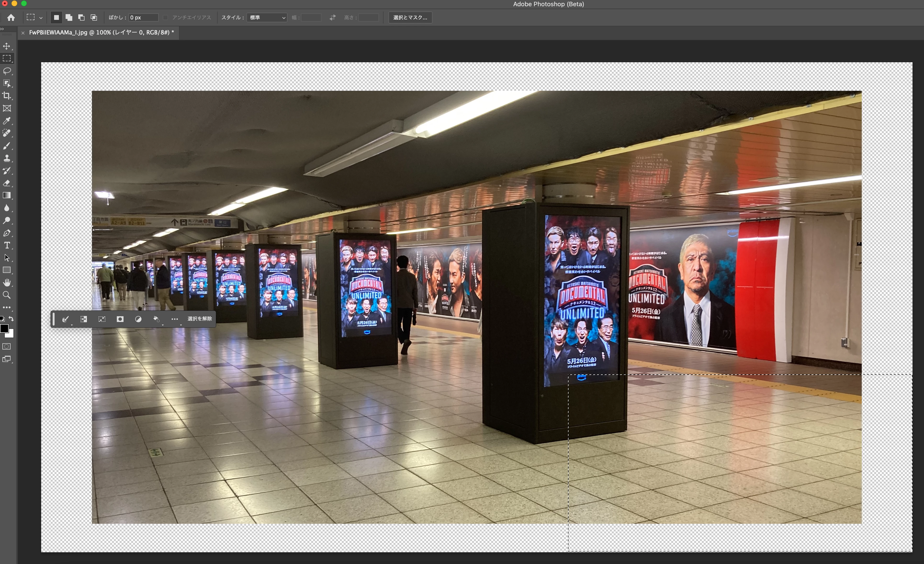
Task: Expand marquee tool preset picker arrow
Action: pyautogui.click(x=41, y=18)
